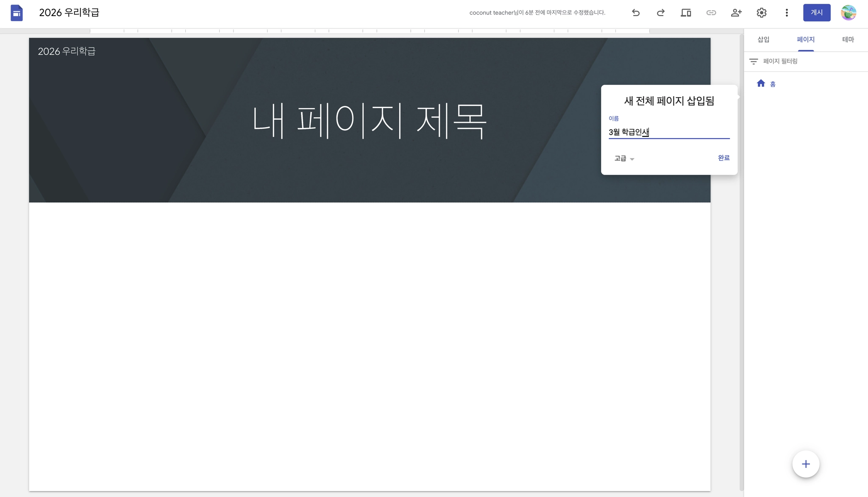Switch to the 삽입 tab
Viewport: 868px width, 497px height.
coord(763,39)
